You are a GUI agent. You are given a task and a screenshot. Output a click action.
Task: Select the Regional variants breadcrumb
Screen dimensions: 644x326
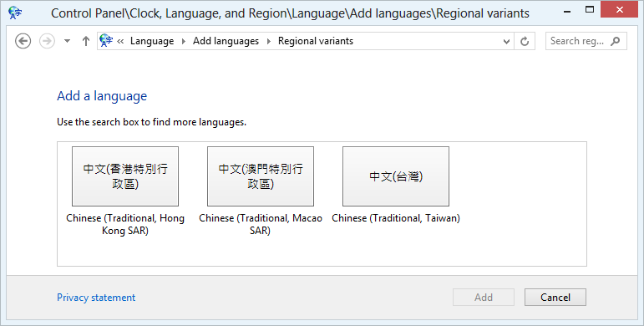coord(316,41)
